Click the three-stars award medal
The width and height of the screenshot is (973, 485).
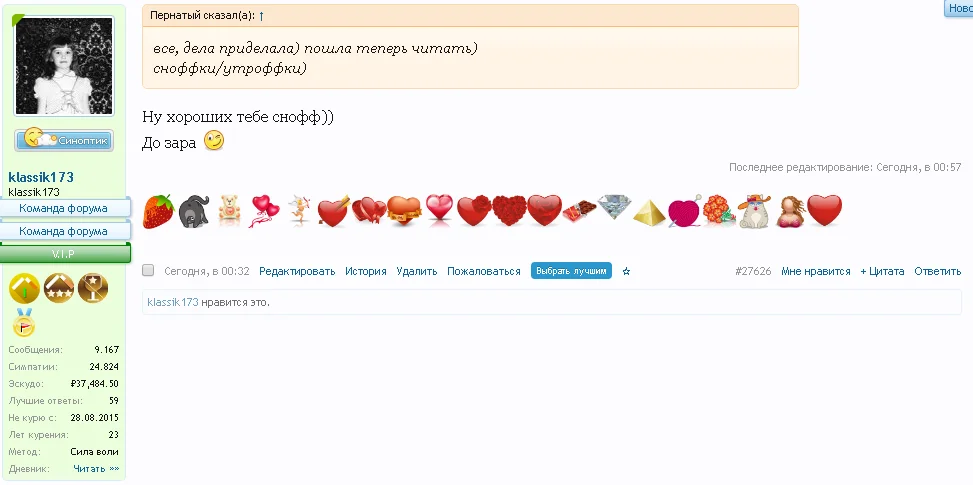click(x=59, y=288)
